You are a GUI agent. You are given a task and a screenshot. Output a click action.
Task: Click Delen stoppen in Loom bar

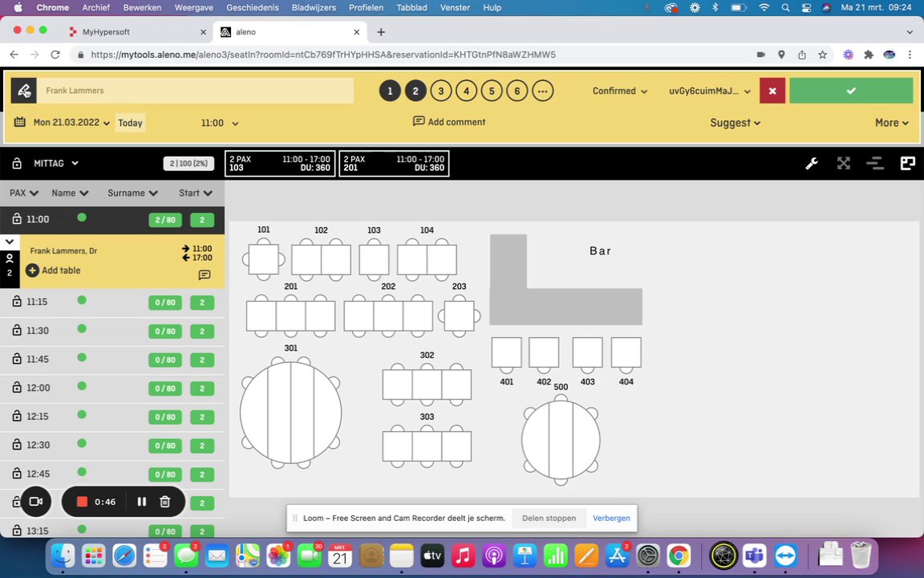point(549,518)
